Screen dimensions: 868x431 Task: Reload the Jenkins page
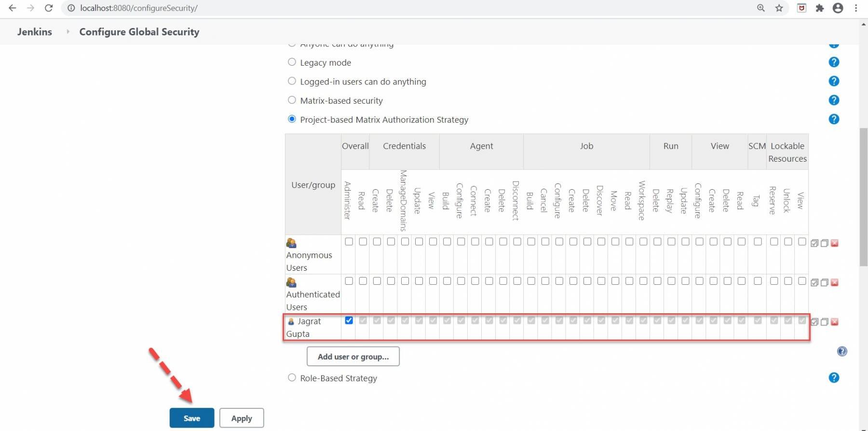[49, 8]
